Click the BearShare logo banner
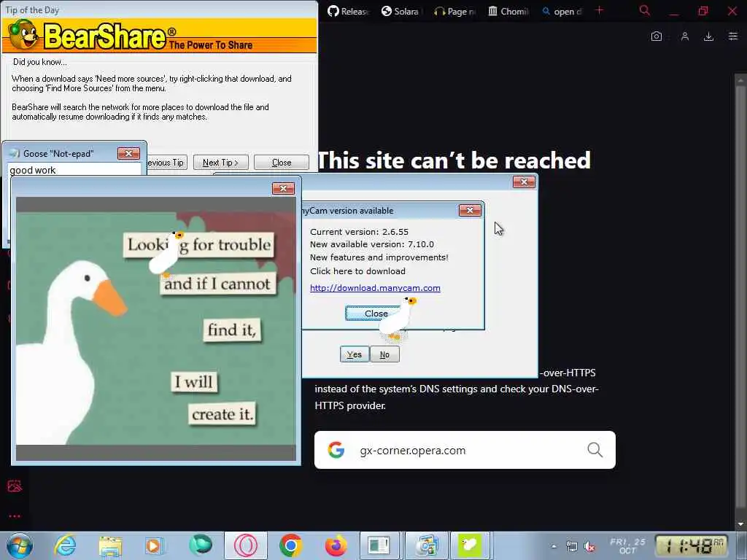Viewport: 747px width, 560px height. click(x=160, y=36)
